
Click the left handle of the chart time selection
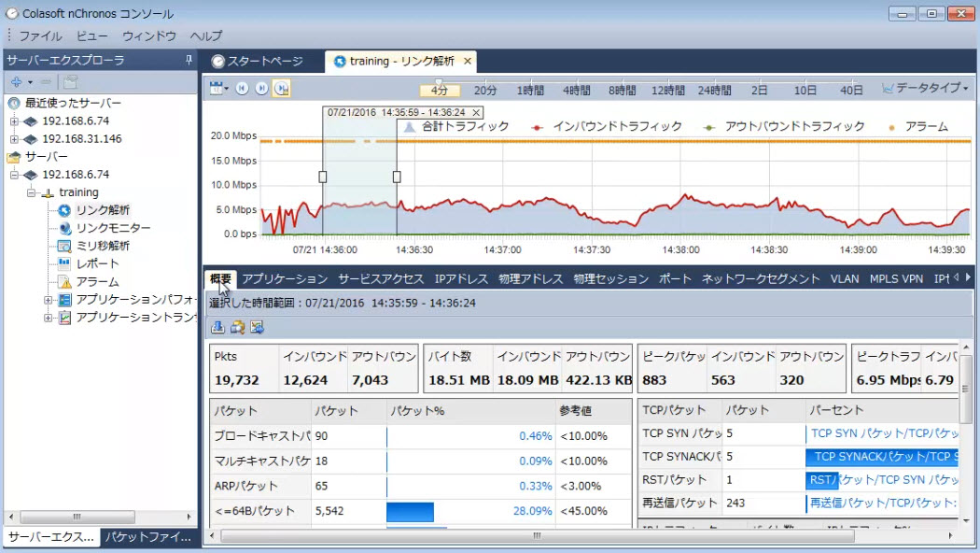(323, 177)
